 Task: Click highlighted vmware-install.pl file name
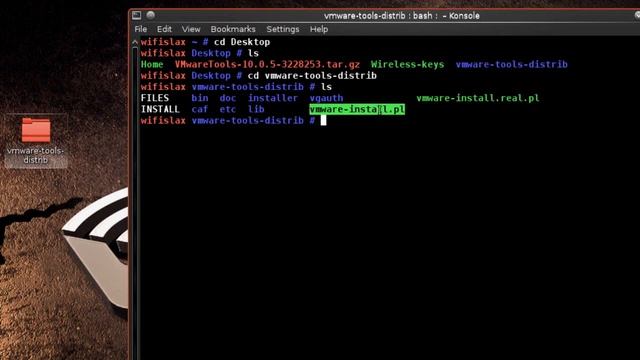[x=357, y=109]
